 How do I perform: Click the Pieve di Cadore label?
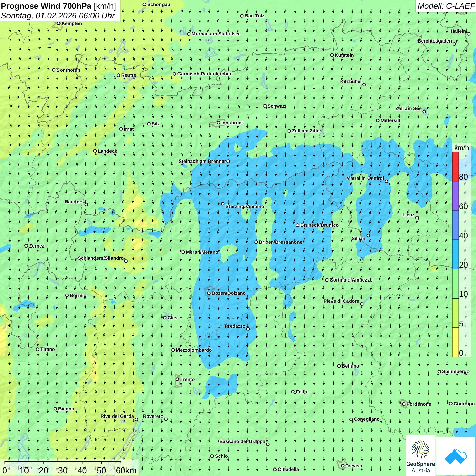[x=341, y=301]
